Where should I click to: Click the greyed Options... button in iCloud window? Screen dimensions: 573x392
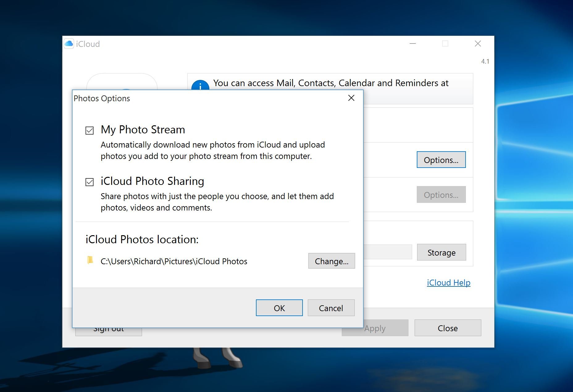coord(441,194)
